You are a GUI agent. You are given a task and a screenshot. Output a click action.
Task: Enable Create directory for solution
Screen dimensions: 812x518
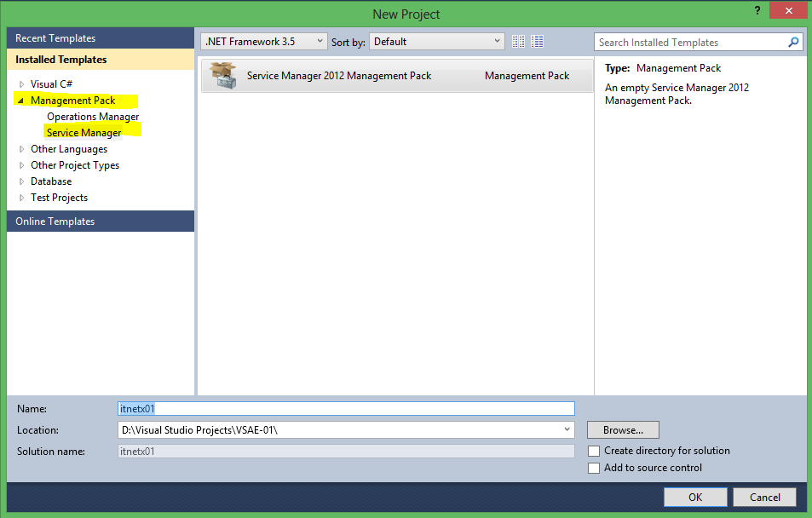(x=594, y=451)
